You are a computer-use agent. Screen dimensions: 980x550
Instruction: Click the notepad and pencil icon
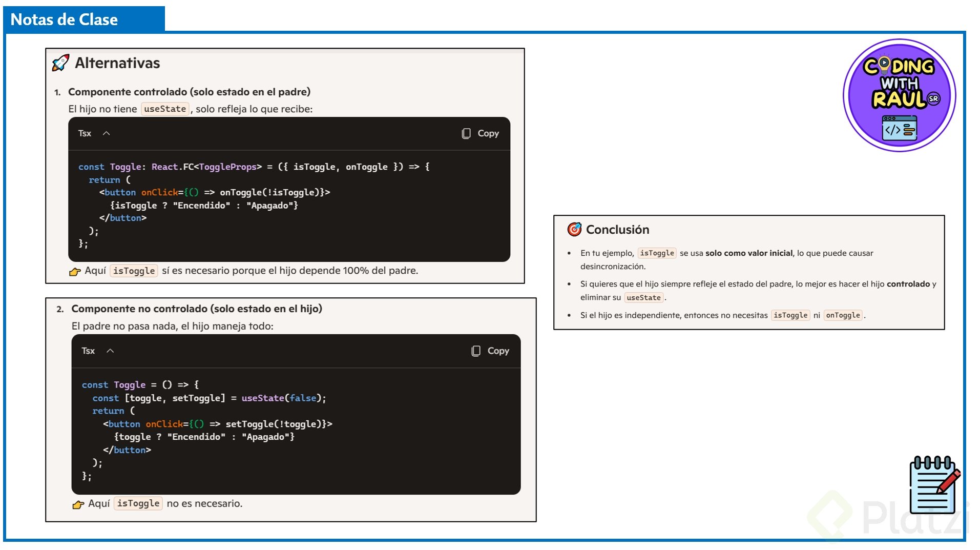[934, 485]
